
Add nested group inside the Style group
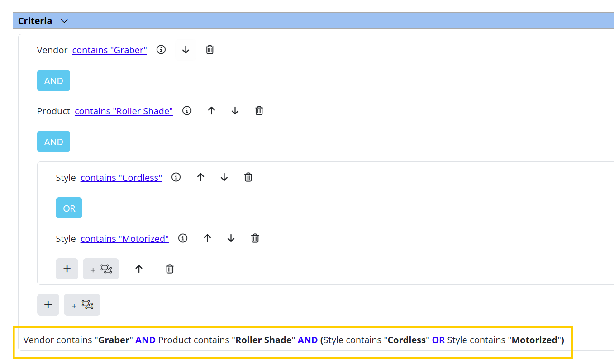(101, 269)
